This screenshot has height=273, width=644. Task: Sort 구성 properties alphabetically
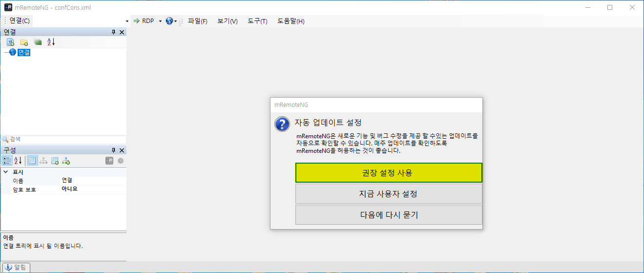coord(18,160)
